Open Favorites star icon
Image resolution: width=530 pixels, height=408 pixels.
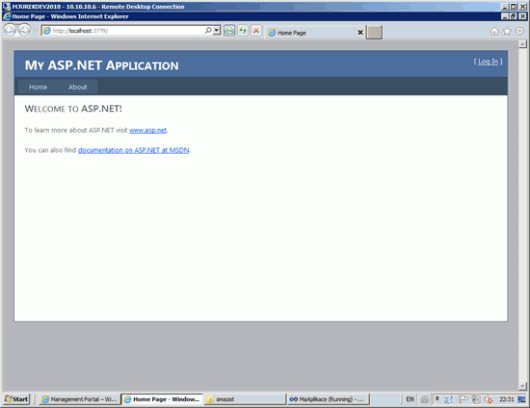click(x=507, y=31)
